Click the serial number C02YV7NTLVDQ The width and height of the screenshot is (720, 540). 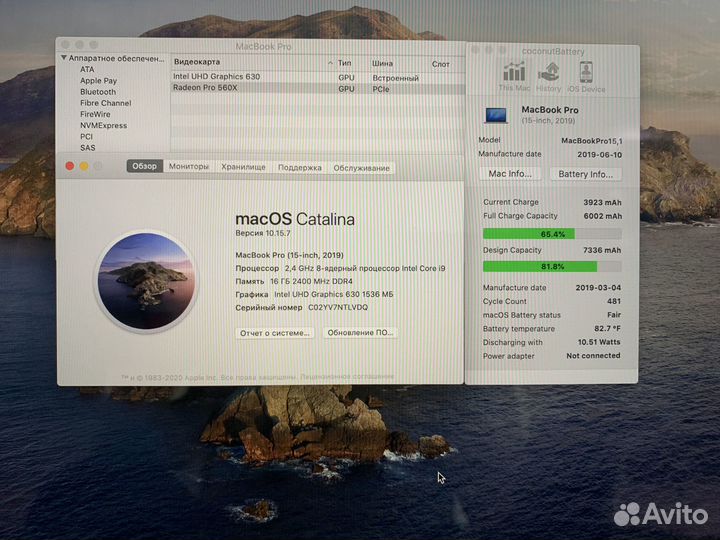[338, 307]
